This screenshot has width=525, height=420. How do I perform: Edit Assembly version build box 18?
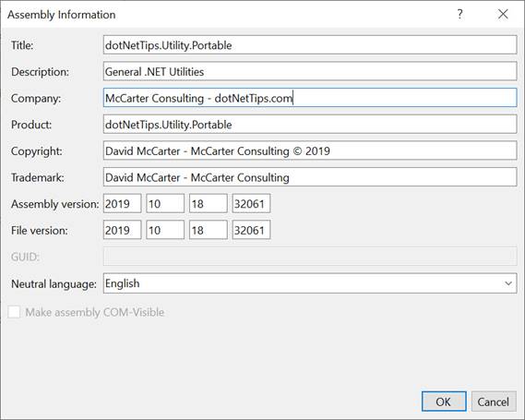(x=209, y=203)
